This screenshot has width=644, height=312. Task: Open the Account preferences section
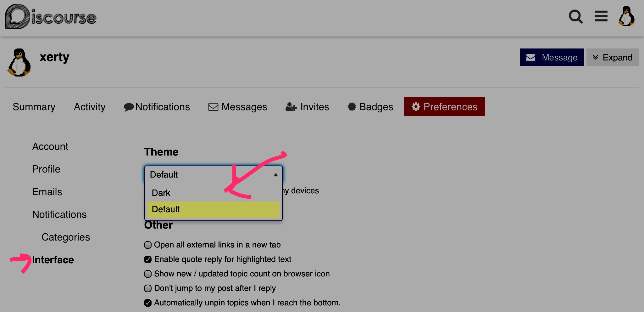[50, 146]
